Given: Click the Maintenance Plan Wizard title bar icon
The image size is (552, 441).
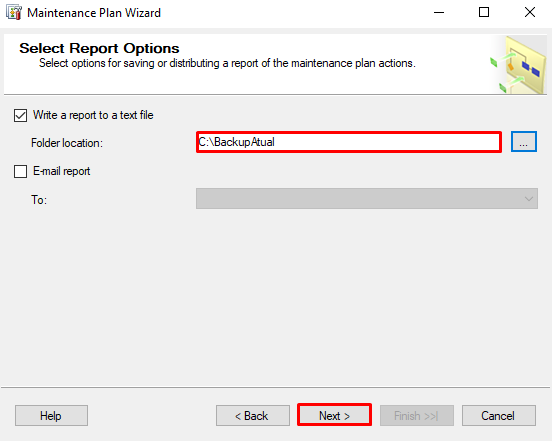Looking at the screenshot, I should point(14,13).
